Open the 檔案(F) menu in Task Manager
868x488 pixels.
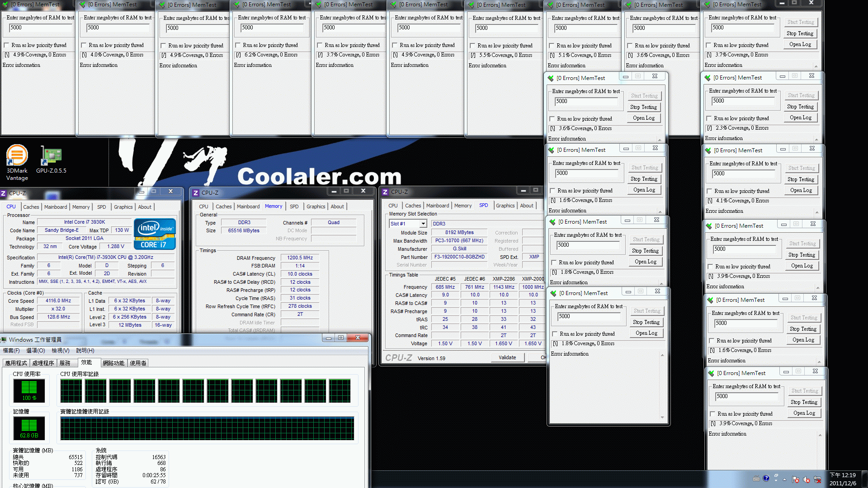(x=11, y=351)
